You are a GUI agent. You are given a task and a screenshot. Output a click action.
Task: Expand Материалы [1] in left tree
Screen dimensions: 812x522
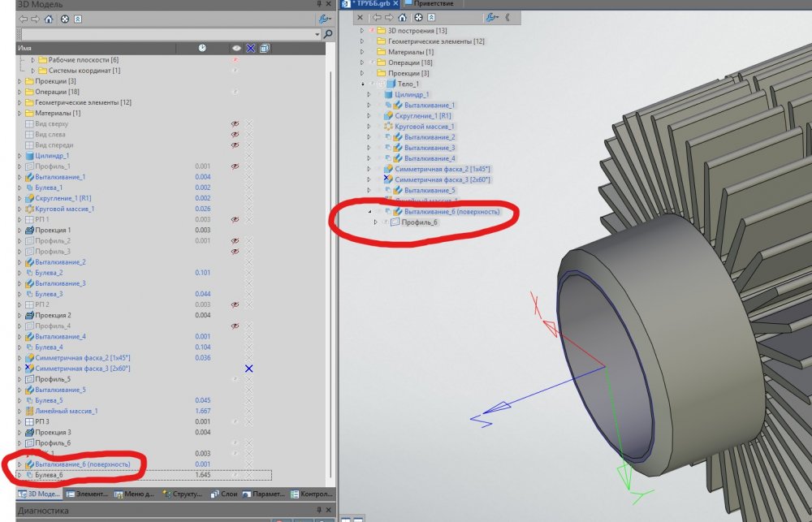20,114
